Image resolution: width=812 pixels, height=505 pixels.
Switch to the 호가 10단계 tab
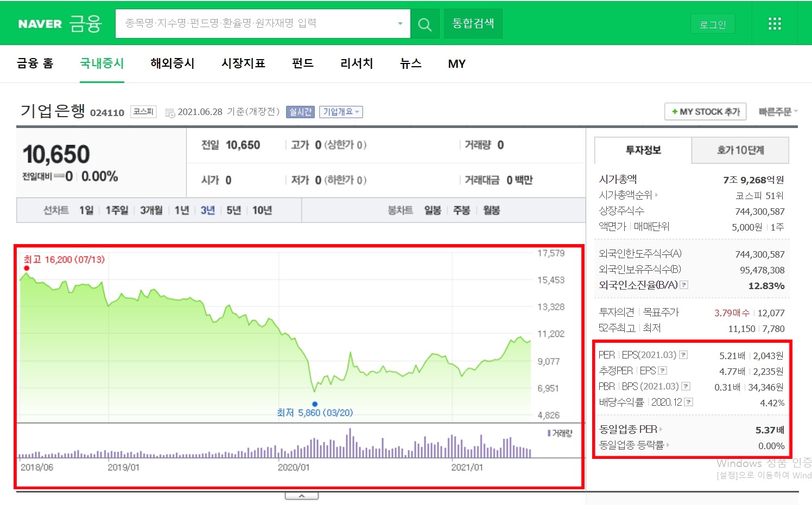pyautogui.click(x=740, y=150)
